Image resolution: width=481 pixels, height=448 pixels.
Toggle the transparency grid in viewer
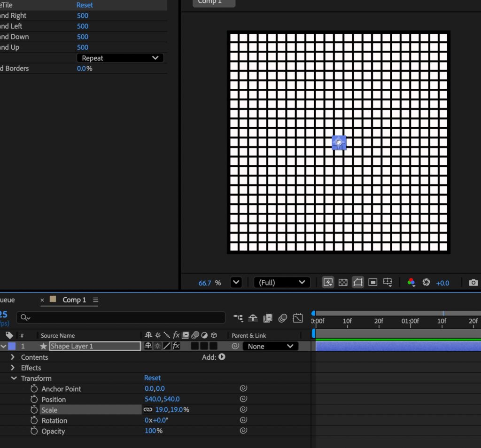click(x=343, y=282)
